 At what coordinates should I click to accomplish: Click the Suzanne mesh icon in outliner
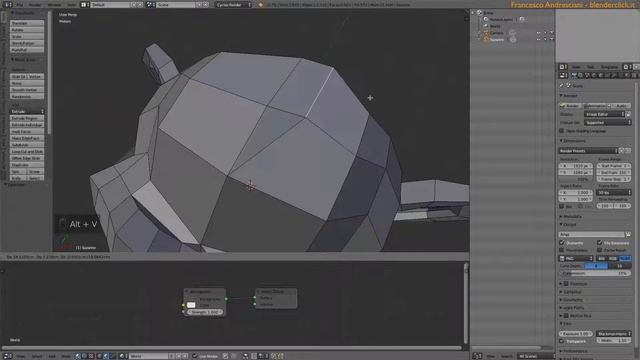point(486,40)
